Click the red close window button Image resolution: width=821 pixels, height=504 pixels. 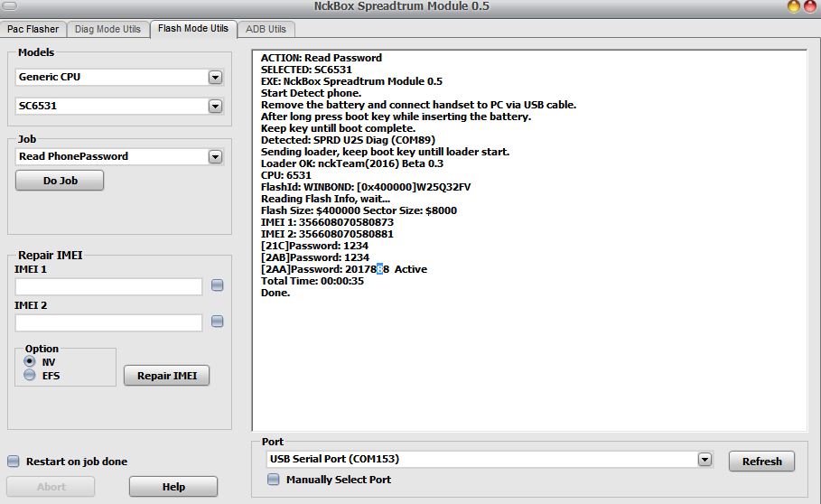click(x=809, y=6)
